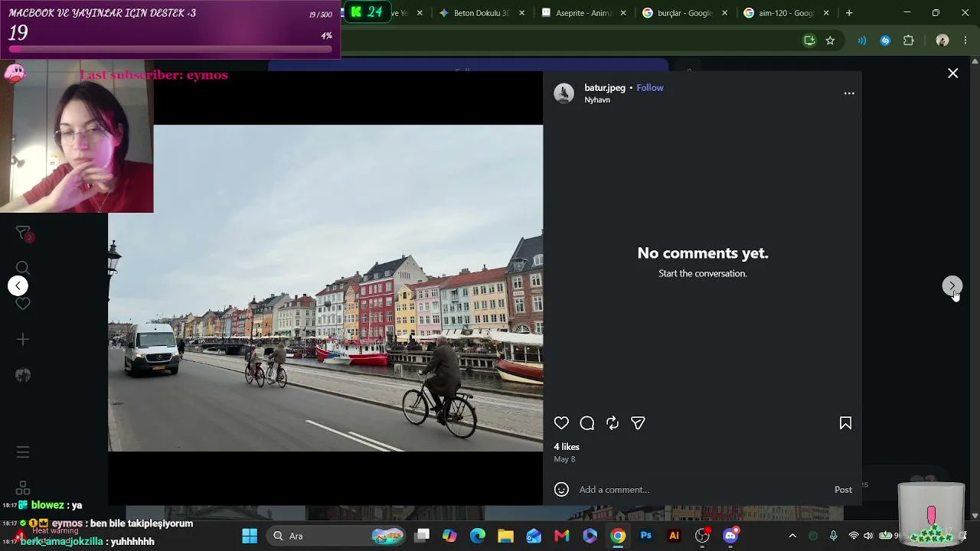
Task: Open File Explorer from taskbar
Action: (x=505, y=536)
